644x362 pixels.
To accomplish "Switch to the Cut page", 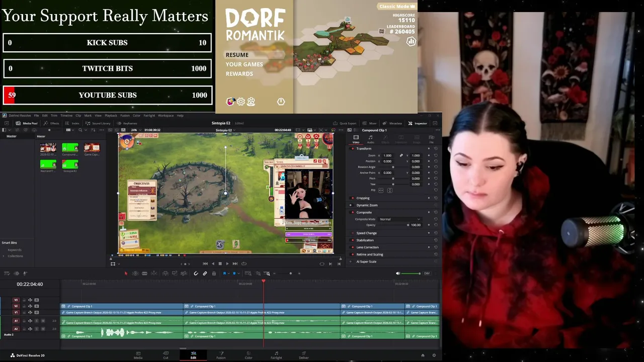I will coord(166,355).
